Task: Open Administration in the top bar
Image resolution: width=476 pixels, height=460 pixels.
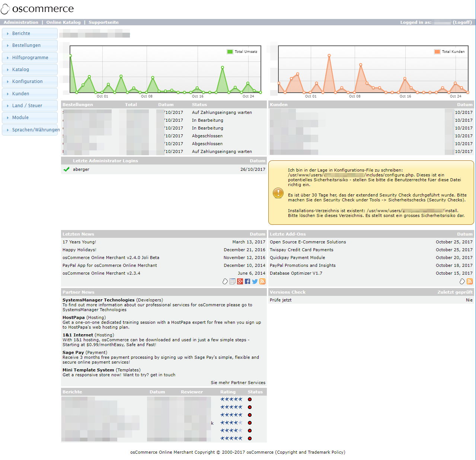Action: coord(21,22)
